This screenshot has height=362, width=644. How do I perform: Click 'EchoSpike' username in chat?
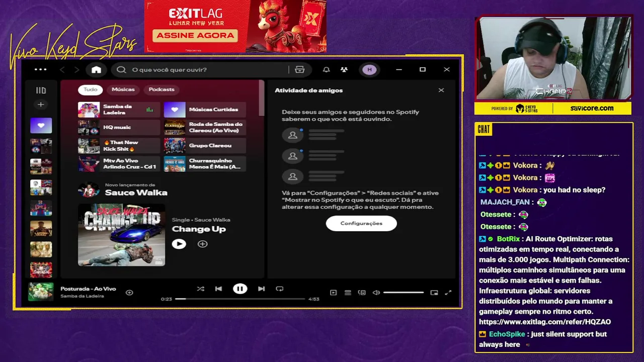[507, 334]
